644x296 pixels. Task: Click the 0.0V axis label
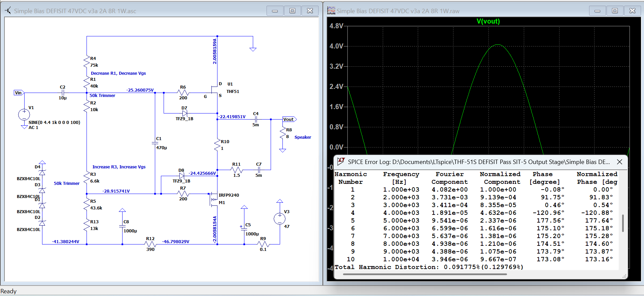pos(336,147)
